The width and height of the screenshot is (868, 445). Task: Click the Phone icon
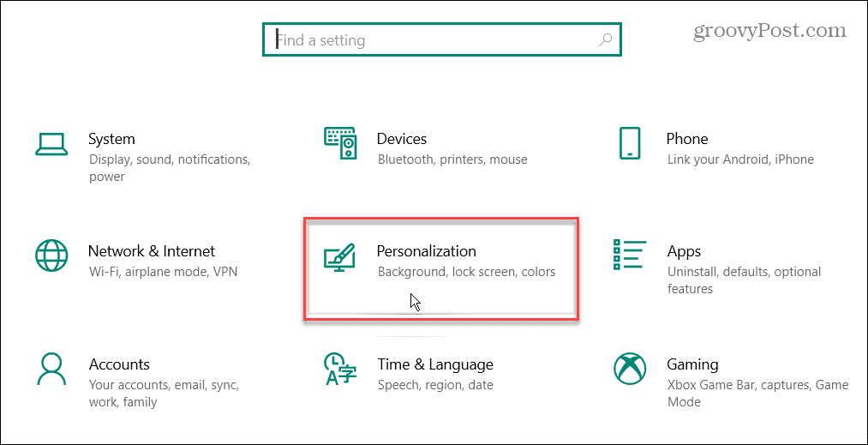tap(630, 143)
